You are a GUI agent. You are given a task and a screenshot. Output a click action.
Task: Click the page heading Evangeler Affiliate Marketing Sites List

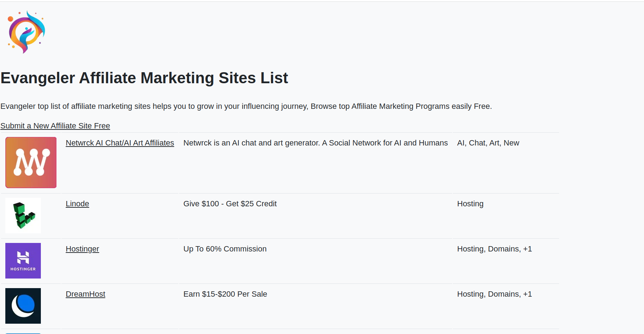[x=144, y=78]
